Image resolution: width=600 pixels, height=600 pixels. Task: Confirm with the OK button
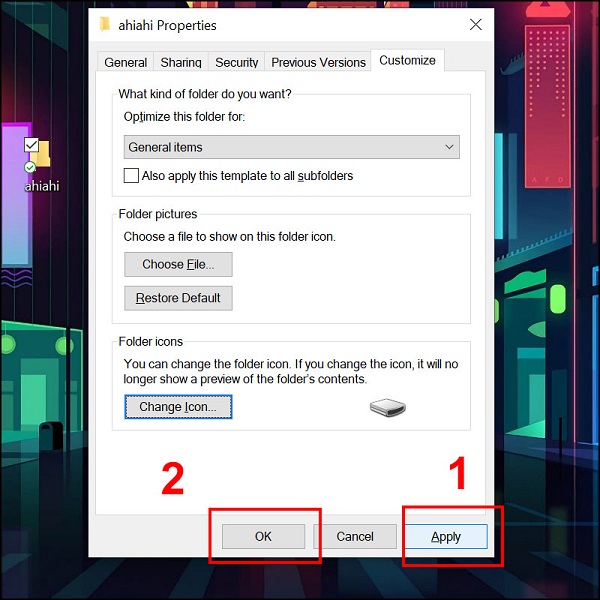263,536
